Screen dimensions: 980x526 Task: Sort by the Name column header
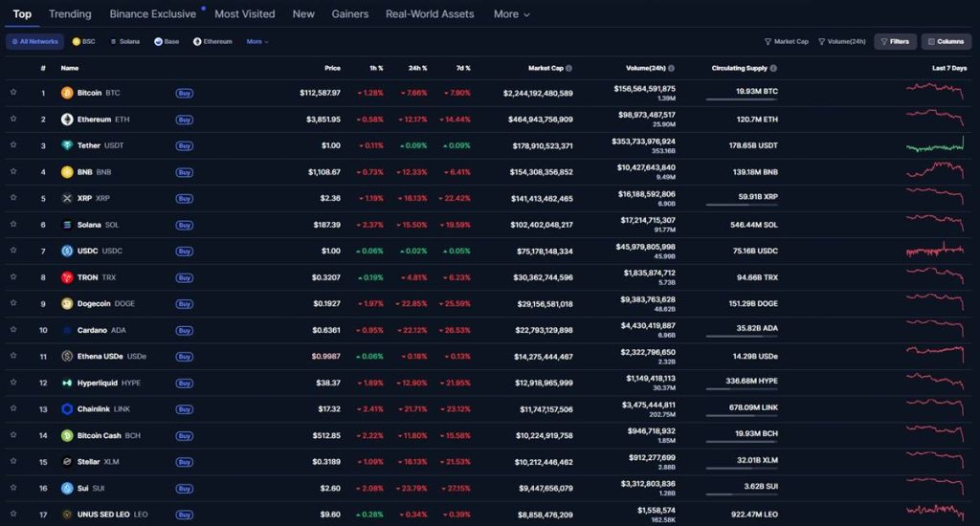click(69, 68)
